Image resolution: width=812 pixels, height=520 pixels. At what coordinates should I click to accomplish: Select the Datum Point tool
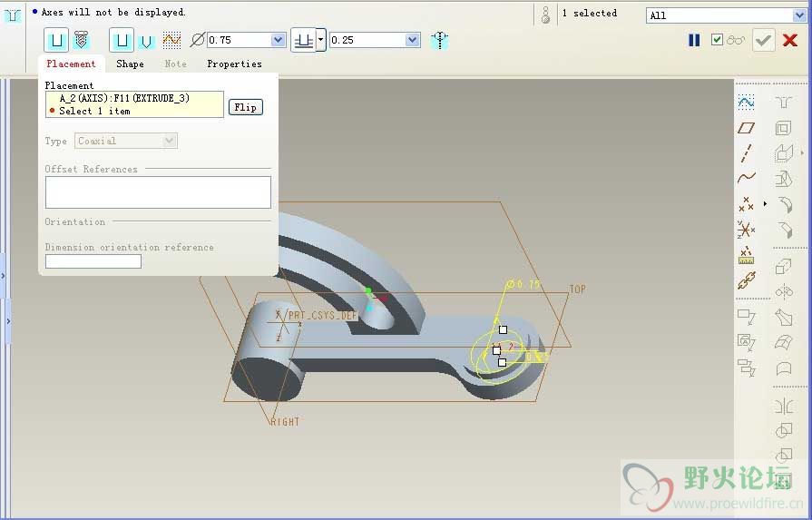(747, 204)
